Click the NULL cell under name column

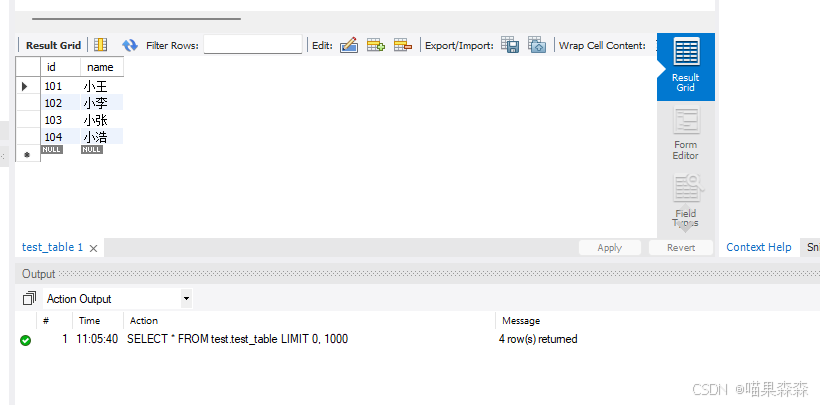92,150
